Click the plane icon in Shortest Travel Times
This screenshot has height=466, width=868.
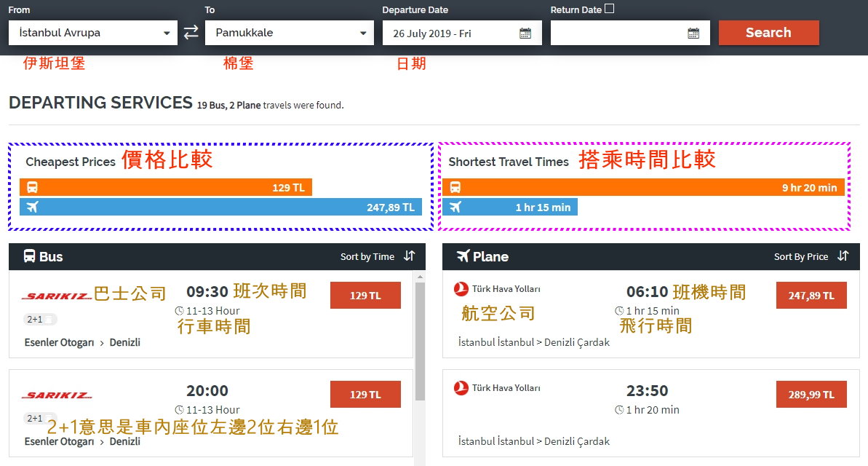tap(455, 208)
